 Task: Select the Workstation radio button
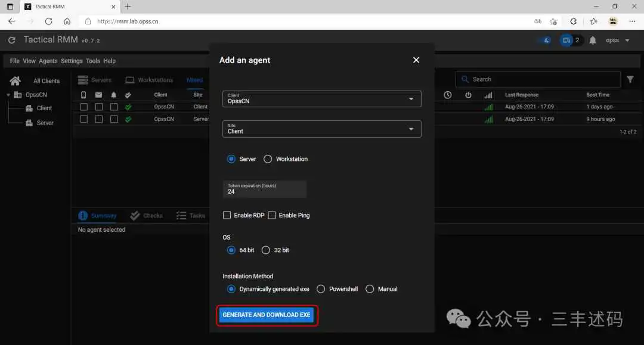(x=268, y=158)
